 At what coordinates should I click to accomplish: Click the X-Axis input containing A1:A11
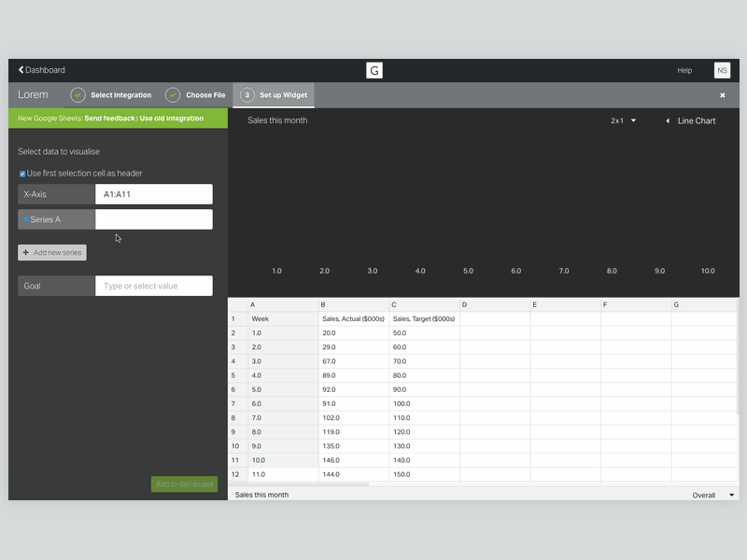click(154, 193)
